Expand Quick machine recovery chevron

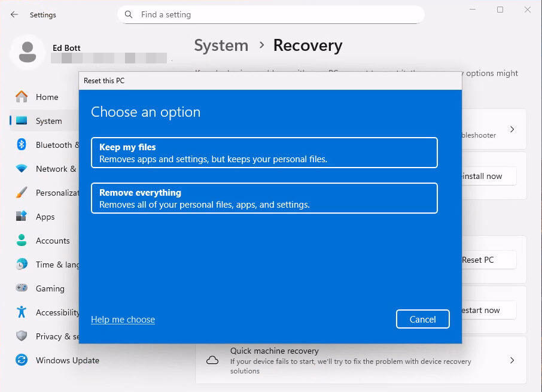click(511, 360)
